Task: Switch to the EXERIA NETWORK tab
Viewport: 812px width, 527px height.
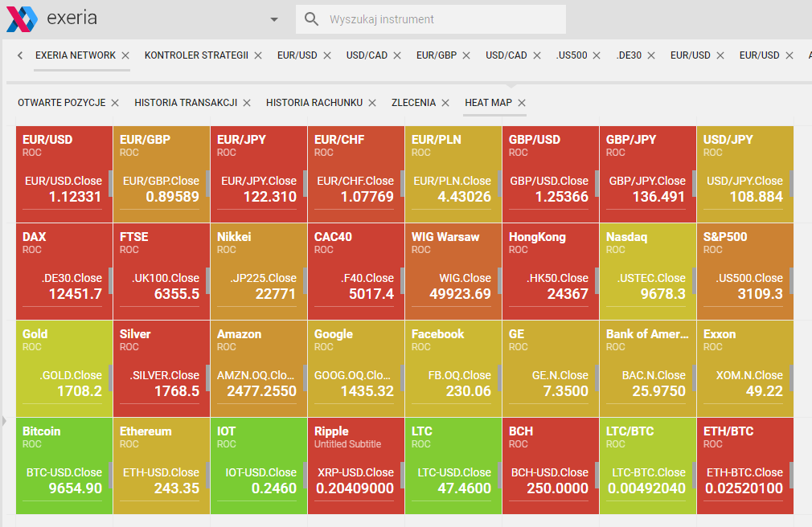Action: [75, 55]
